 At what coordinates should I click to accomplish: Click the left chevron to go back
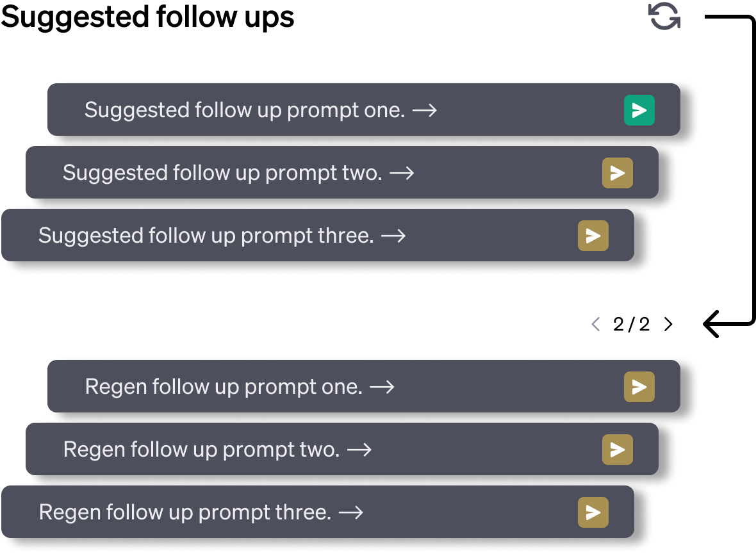(596, 324)
